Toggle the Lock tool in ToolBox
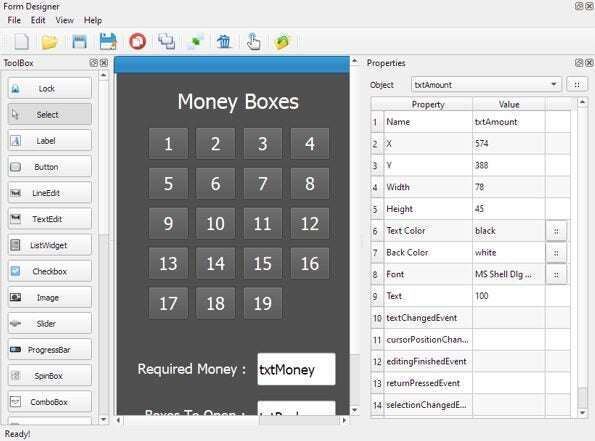 (50, 88)
